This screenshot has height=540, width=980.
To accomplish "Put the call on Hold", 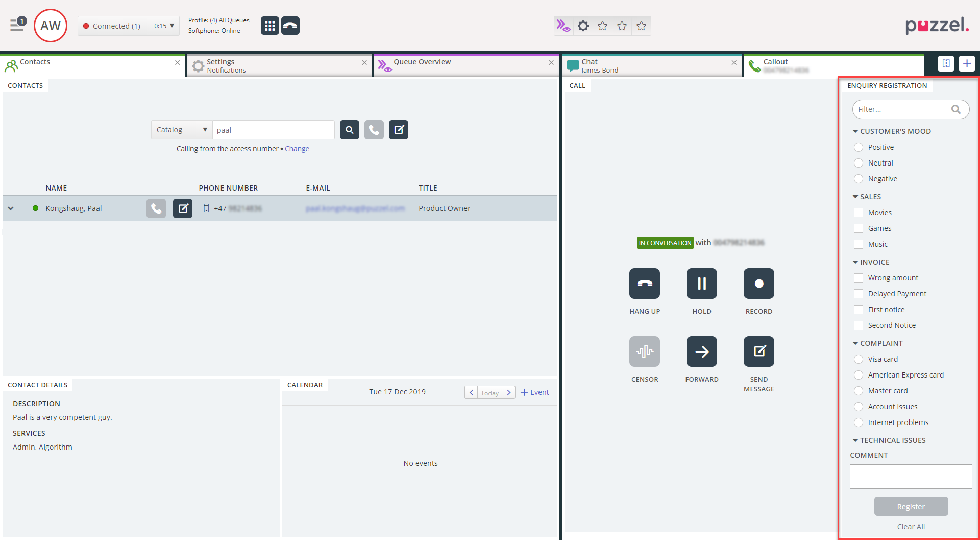I will (x=701, y=284).
